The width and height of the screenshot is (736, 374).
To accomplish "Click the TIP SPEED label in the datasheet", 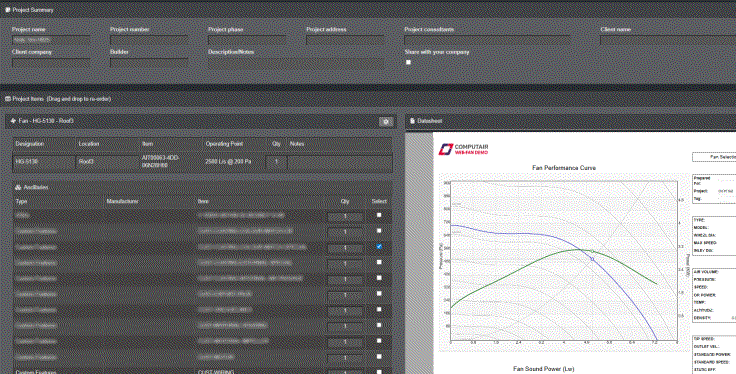I will (704, 339).
